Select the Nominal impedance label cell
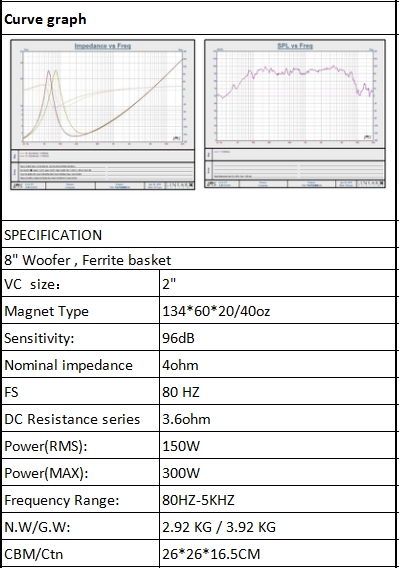This screenshot has width=399, height=568. (x=80, y=364)
